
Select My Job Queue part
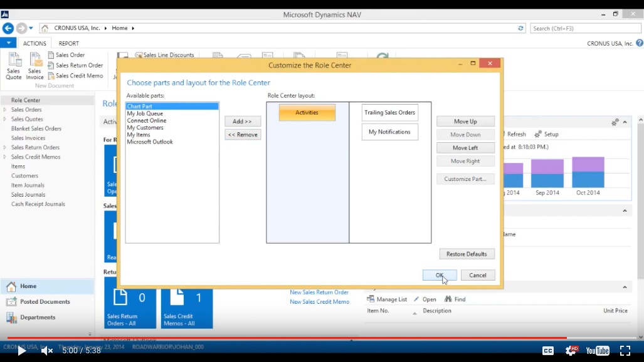(145, 114)
